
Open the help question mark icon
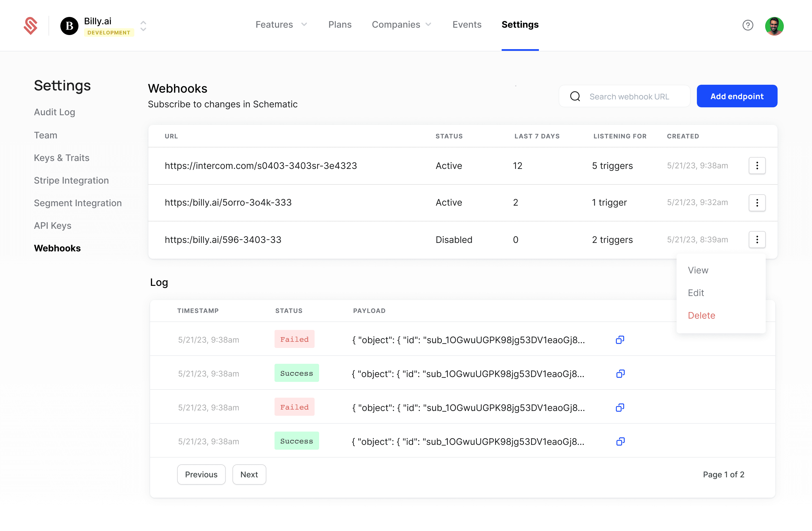click(747, 25)
